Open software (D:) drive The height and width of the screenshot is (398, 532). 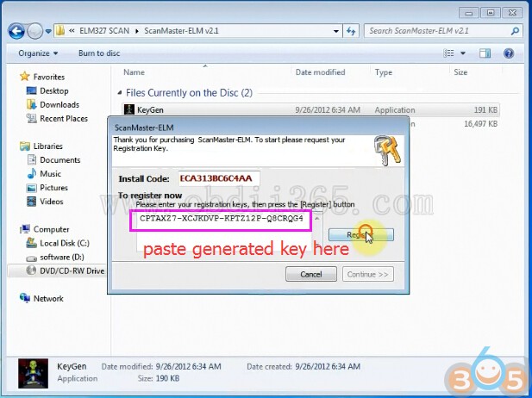click(x=62, y=258)
